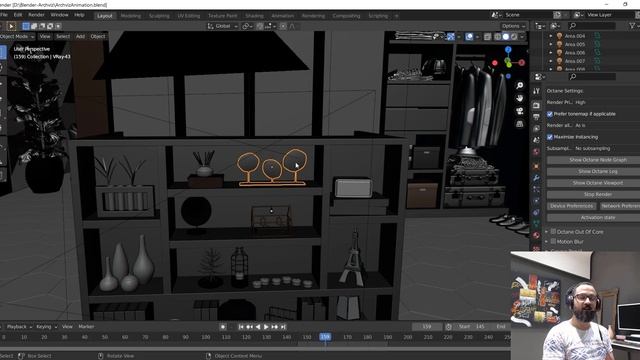Click the zoom magnifier gizmo in viewport
The height and width of the screenshot is (360, 640).
(520, 85)
